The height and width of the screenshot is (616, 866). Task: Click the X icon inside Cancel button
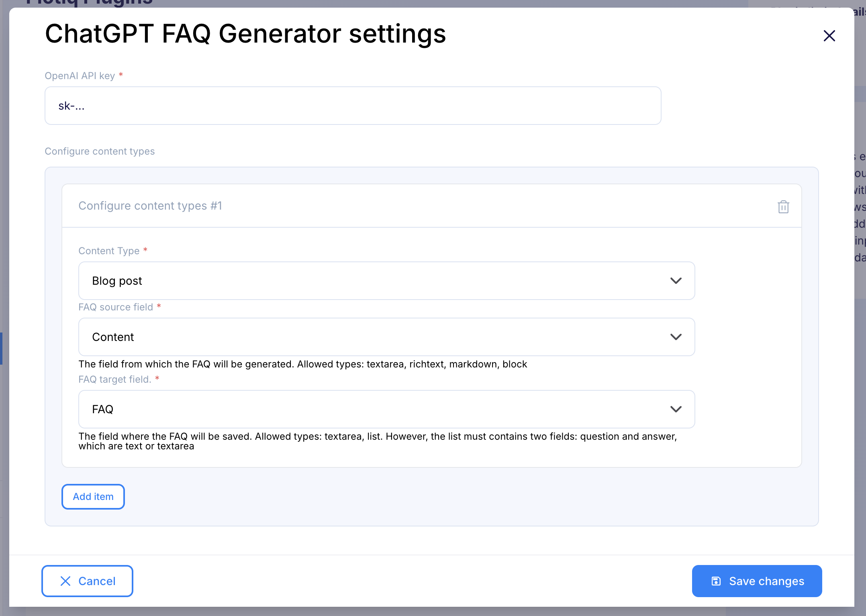(65, 581)
